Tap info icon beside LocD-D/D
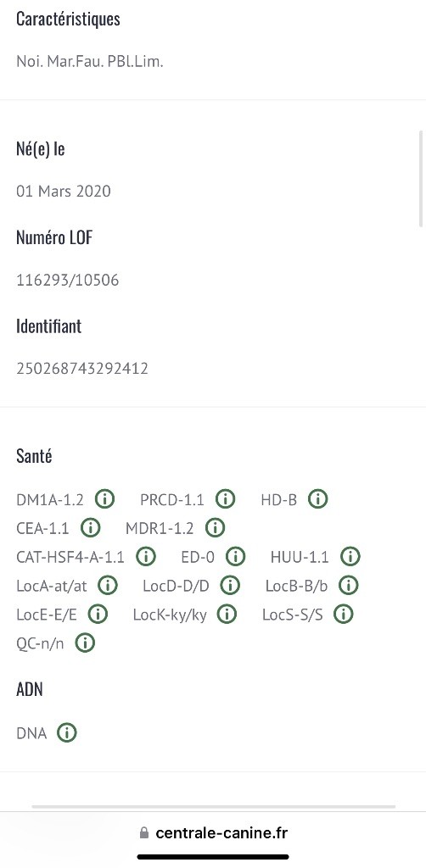Screen dimensions: 426x868 tap(230, 585)
